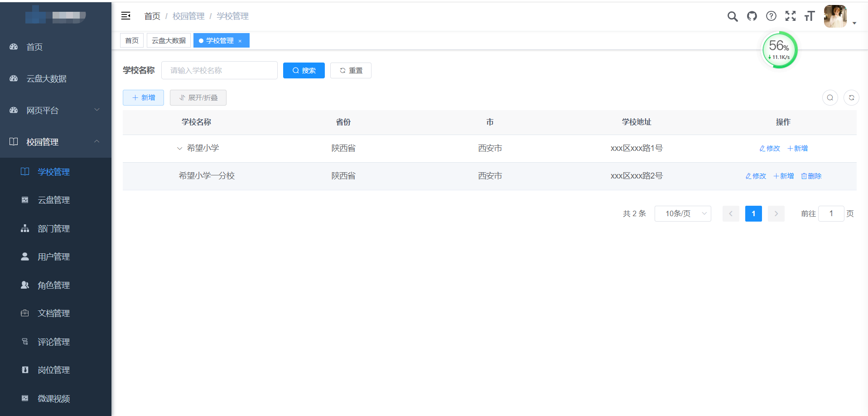The width and height of the screenshot is (868, 416).
Task: Click the user avatar thumbnail
Action: click(x=834, y=16)
